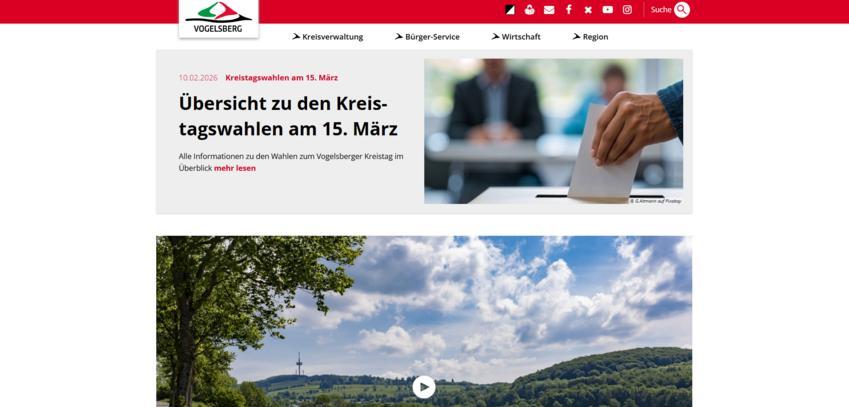Click the magnifying glass search icon

click(682, 10)
